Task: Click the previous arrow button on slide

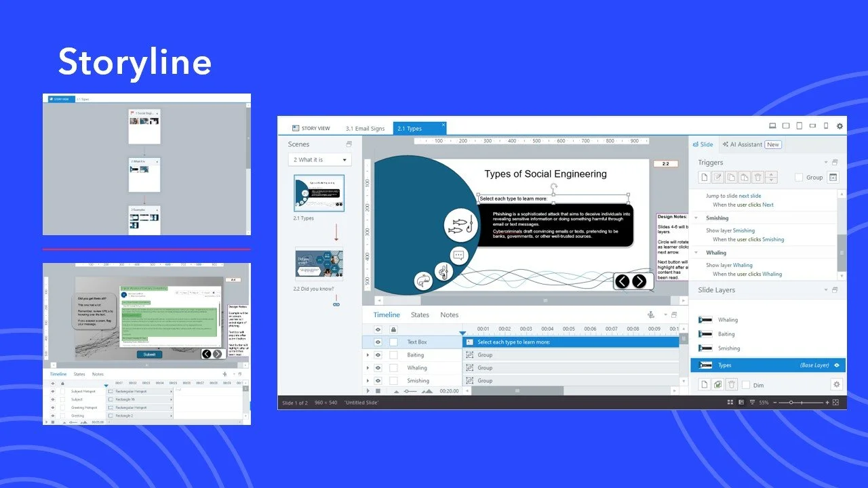Action: coord(622,281)
